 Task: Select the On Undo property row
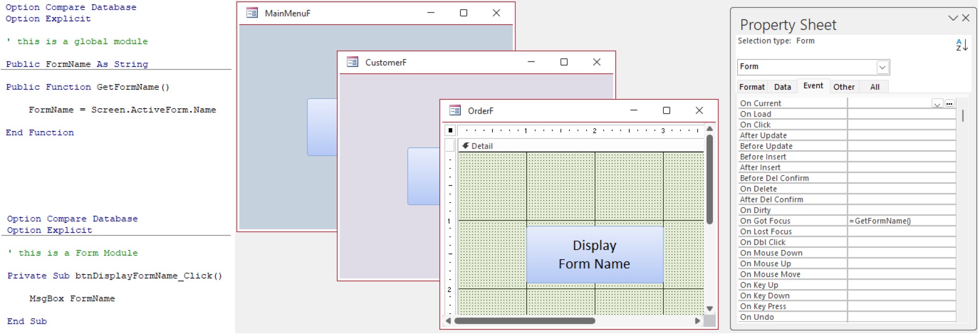[x=847, y=317]
